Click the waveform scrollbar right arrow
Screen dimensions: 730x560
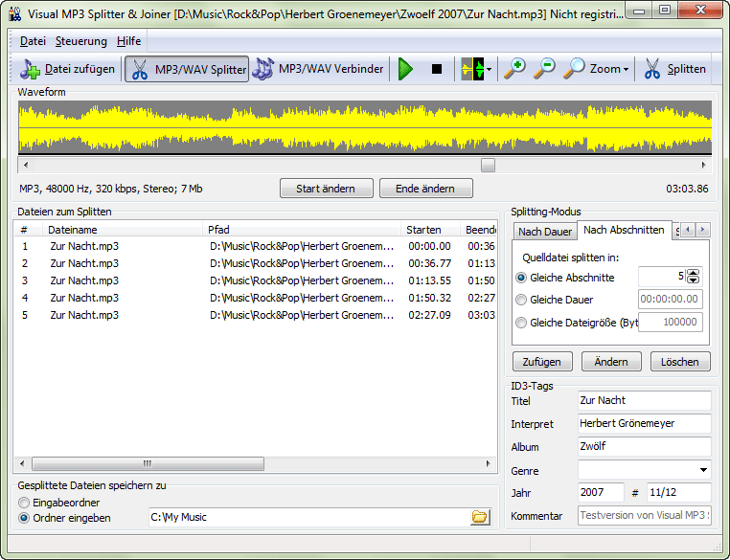704,165
